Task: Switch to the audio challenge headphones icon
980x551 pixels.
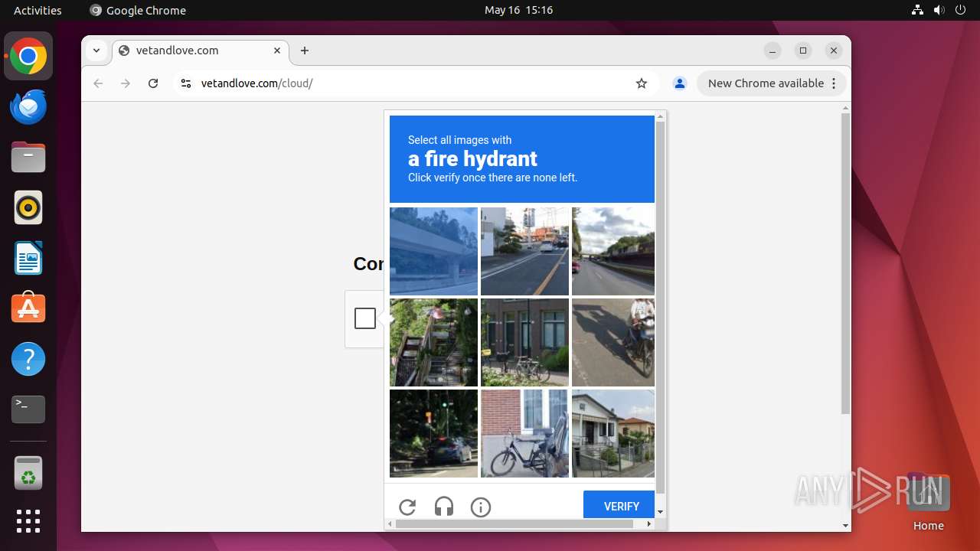Action: click(444, 507)
